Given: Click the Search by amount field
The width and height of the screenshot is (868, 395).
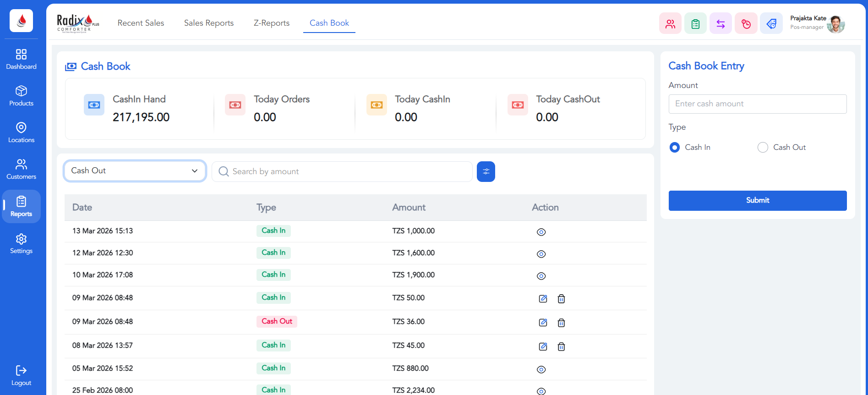Looking at the screenshot, I should [x=348, y=171].
